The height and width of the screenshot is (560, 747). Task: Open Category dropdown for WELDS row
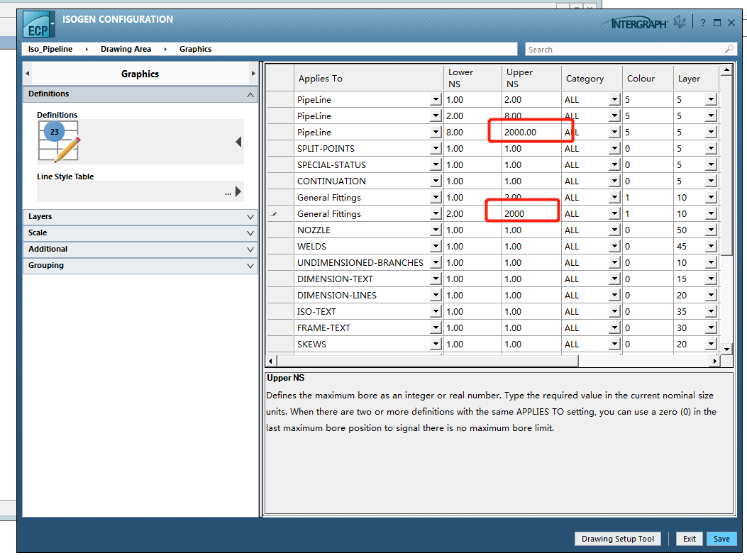pos(614,246)
